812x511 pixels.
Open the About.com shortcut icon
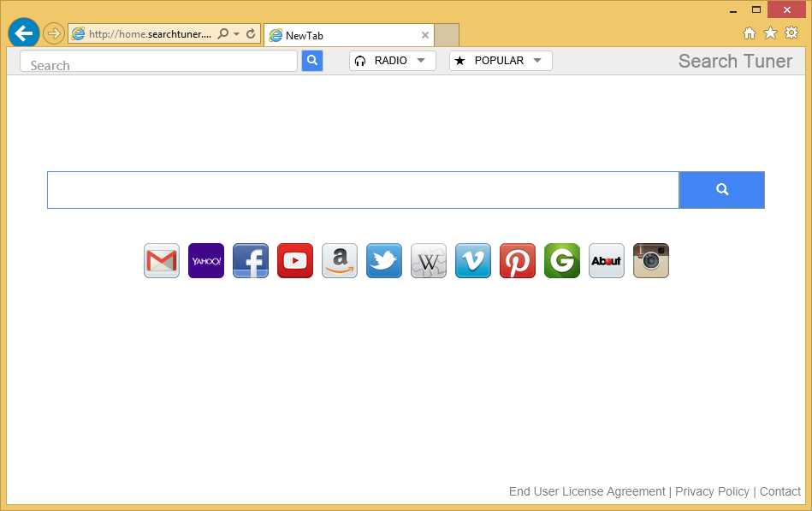[x=607, y=261]
